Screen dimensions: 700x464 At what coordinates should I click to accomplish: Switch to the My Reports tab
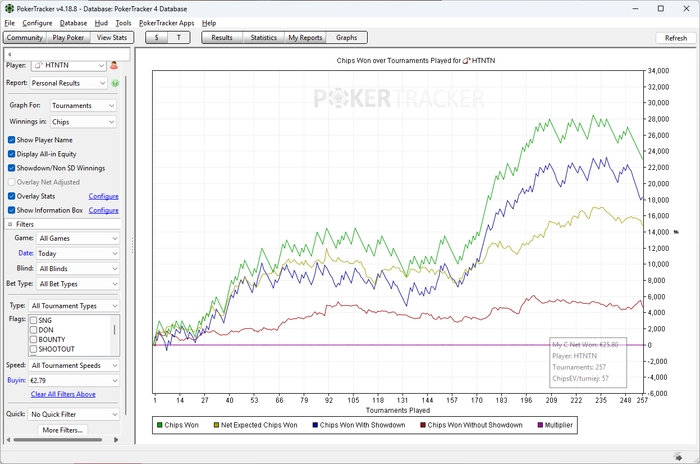[x=305, y=38]
